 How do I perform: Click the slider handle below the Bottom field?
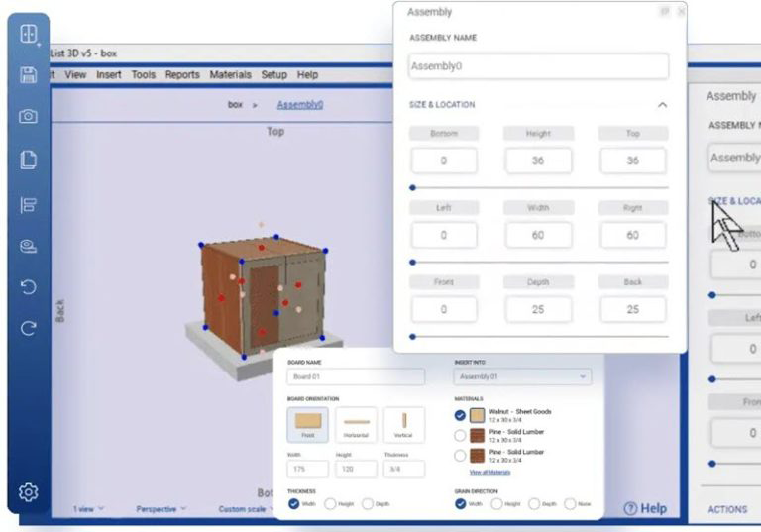(413, 187)
